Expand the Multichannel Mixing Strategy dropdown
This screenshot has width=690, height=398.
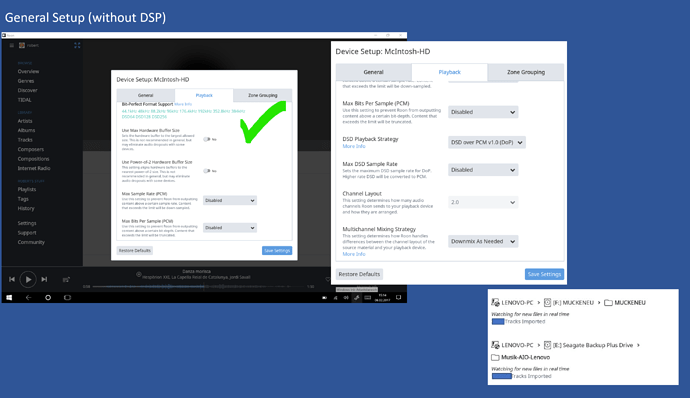(483, 241)
